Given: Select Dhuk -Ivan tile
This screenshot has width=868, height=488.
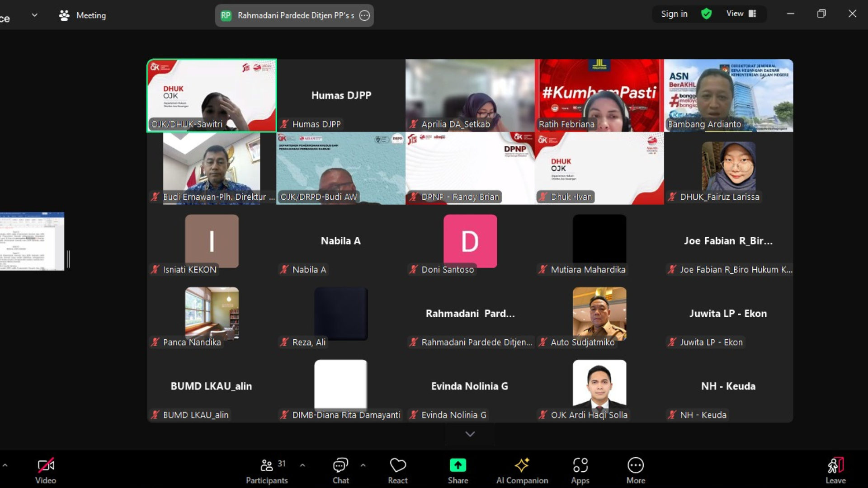Looking at the screenshot, I should (x=599, y=168).
